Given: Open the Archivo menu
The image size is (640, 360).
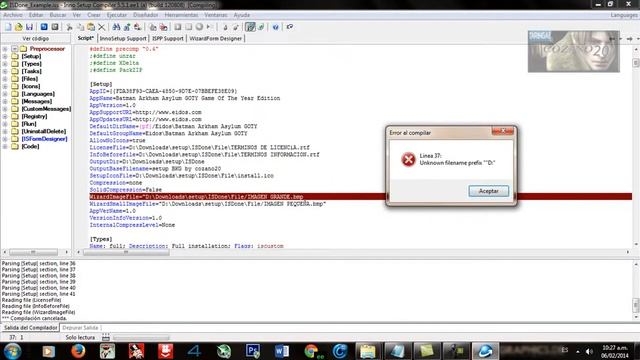Looking at the screenshot, I should pos(13,15).
